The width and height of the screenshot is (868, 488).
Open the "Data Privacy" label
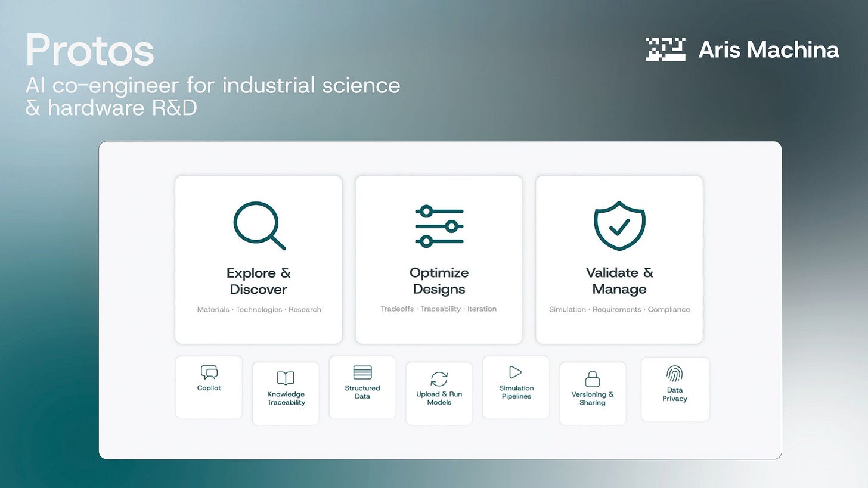[x=675, y=394]
